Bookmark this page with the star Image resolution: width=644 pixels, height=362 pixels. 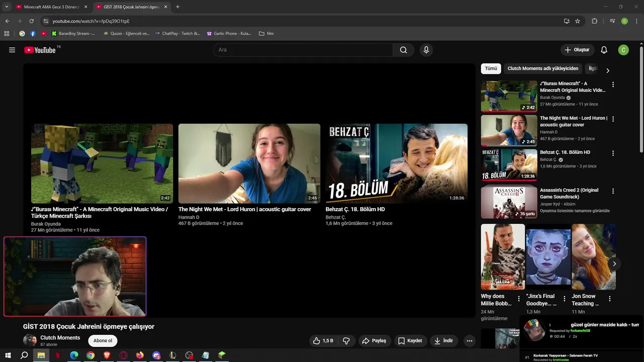pos(578,21)
